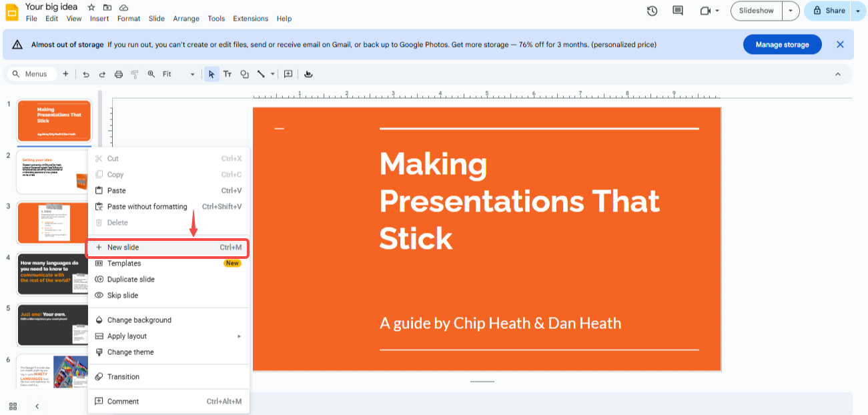The width and height of the screenshot is (868, 415).
Task: Open version history via the clock icon
Action: point(652,11)
